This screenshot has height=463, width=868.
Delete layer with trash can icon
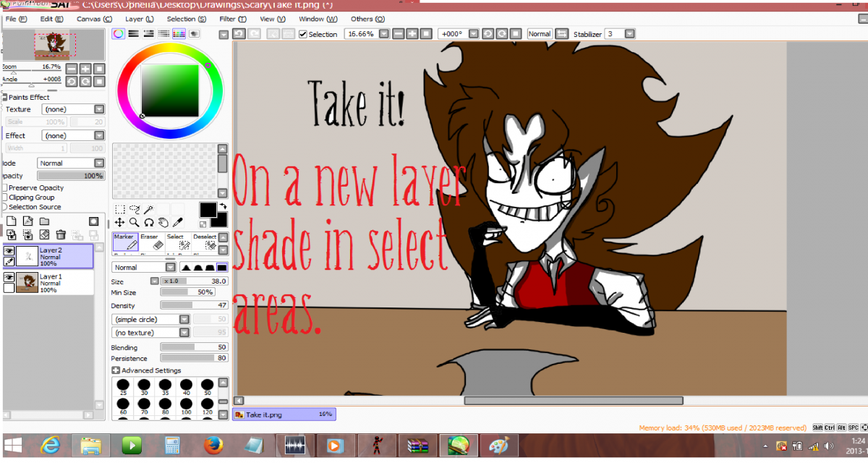tap(61, 234)
